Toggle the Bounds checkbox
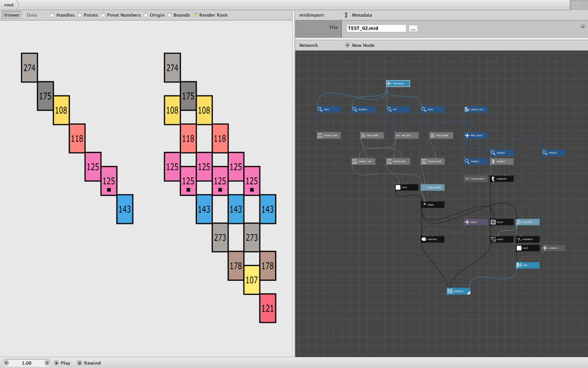Screen dimensions: 588x368 [169, 15]
